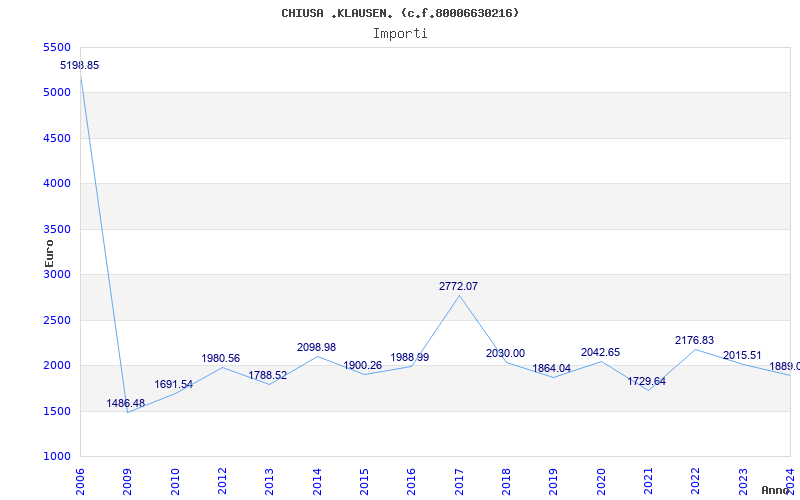This screenshot has width=800, height=500.
Task: Click the 5500 y-axis tick
Action: pos(57,47)
